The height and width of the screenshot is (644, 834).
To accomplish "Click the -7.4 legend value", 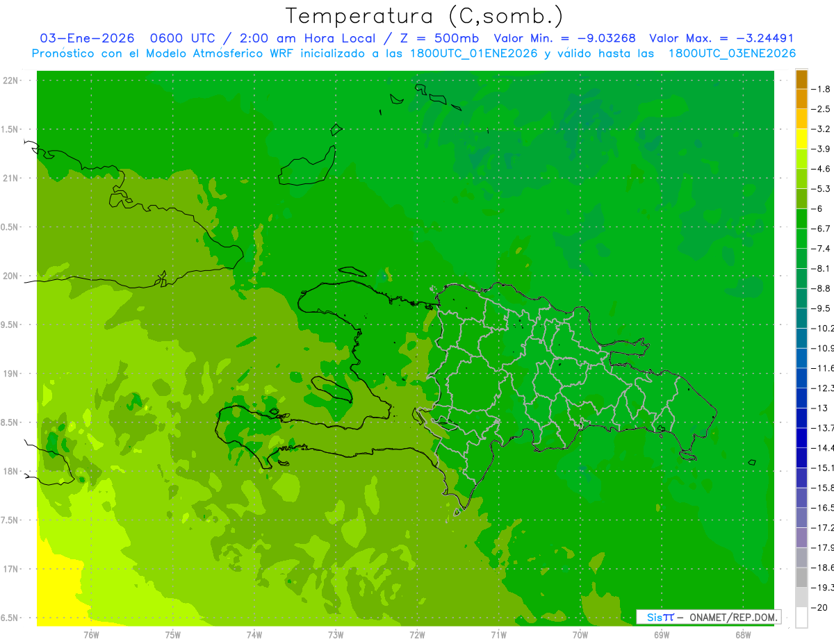I will point(821,249).
